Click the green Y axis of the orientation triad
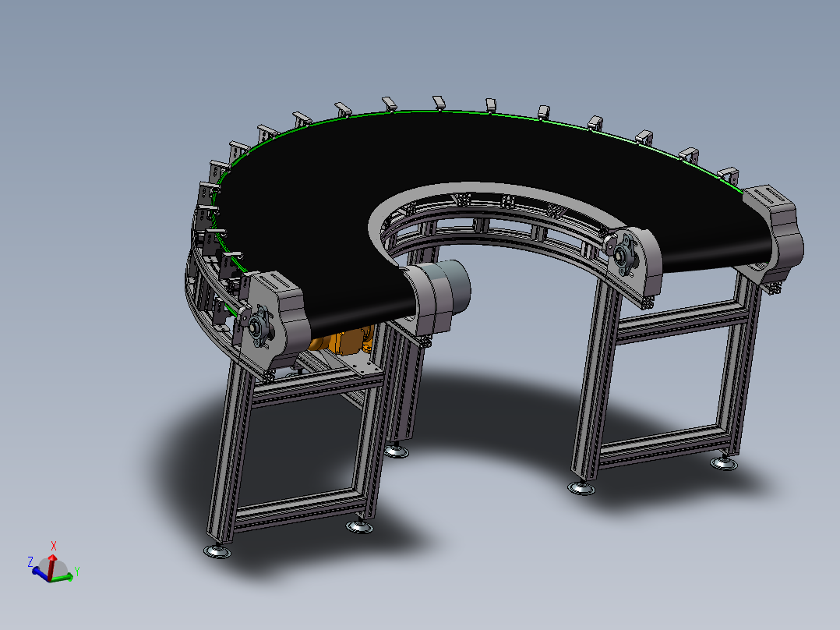This screenshot has width=840, height=630. 62,578
